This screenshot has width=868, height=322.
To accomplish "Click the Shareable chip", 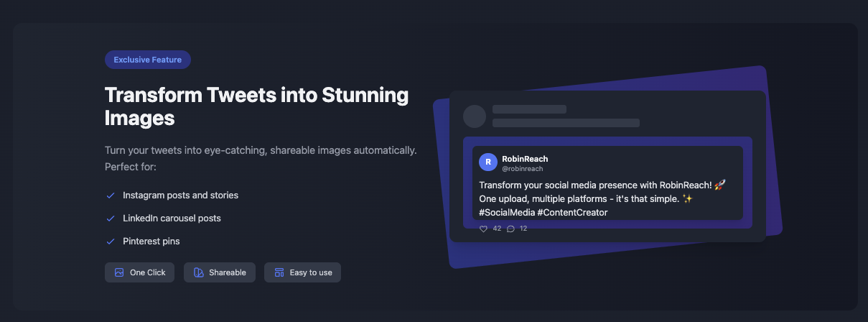I will tap(220, 272).
